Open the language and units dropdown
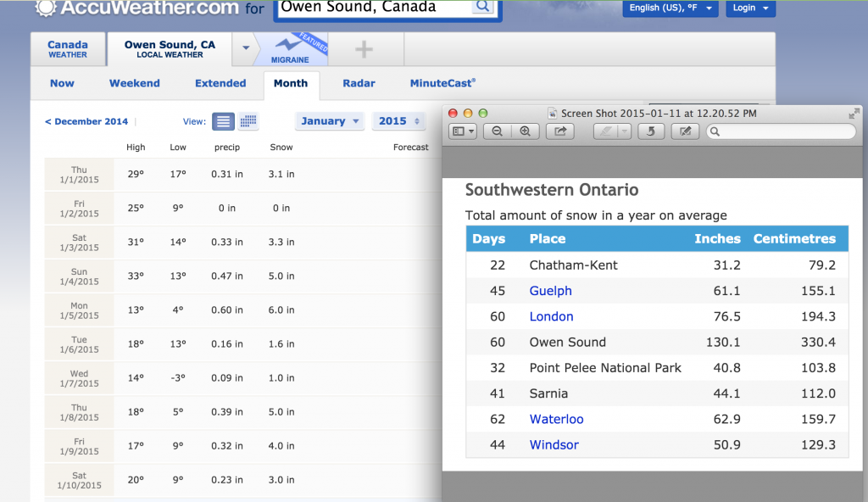 670,8
